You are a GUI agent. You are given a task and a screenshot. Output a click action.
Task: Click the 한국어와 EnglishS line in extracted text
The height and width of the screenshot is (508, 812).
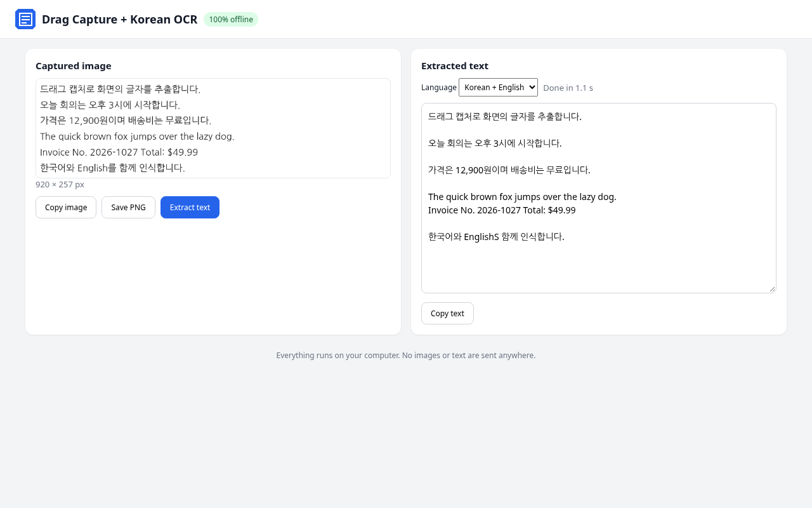(x=496, y=237)
